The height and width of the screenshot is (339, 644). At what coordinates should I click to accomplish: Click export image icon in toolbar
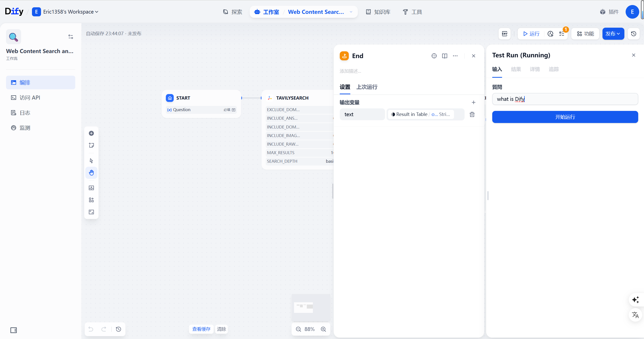91,188
